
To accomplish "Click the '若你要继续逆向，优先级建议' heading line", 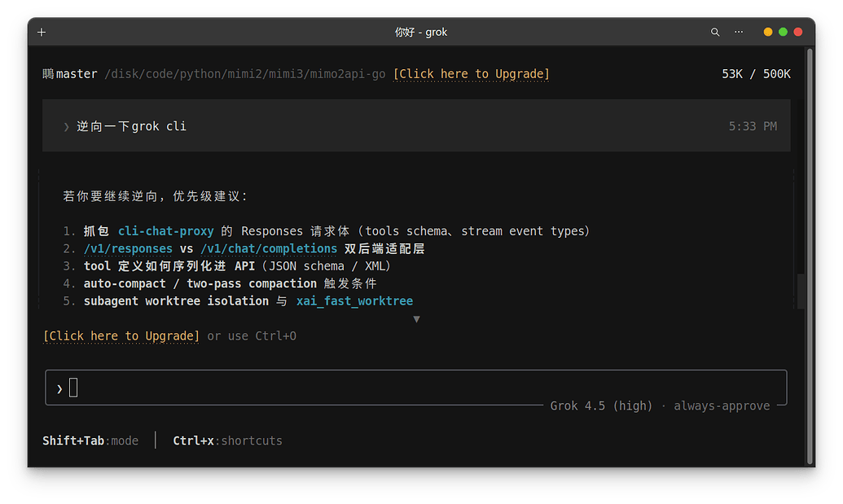I will tap(156, 196).
